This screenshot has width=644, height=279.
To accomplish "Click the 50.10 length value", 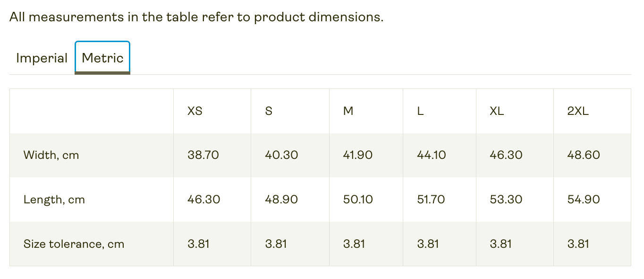I will coord(358,200).
